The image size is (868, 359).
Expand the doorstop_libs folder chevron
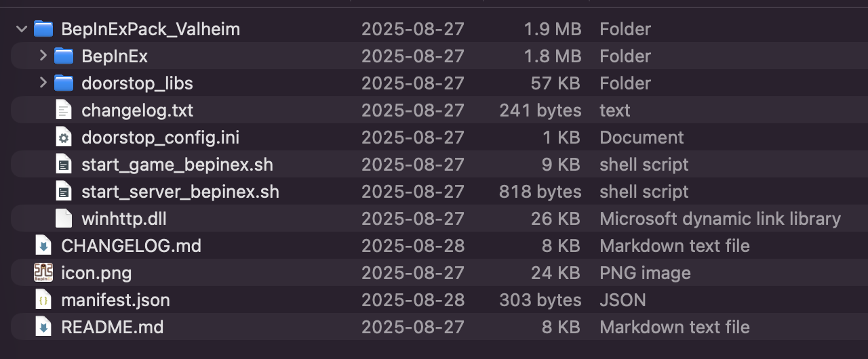[43, 83]
